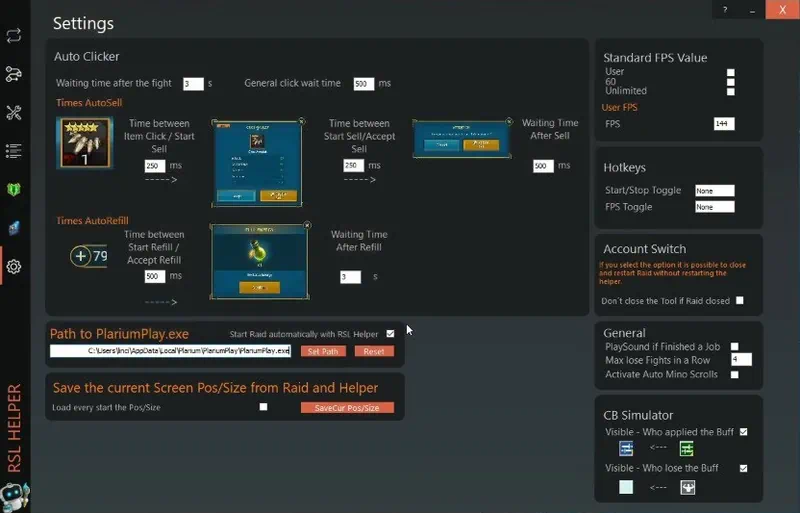Image resolution: width=800 pixels, height=513 pixels.
Task: Click the gray shield lose-buff icon
Action: point(688,487)
